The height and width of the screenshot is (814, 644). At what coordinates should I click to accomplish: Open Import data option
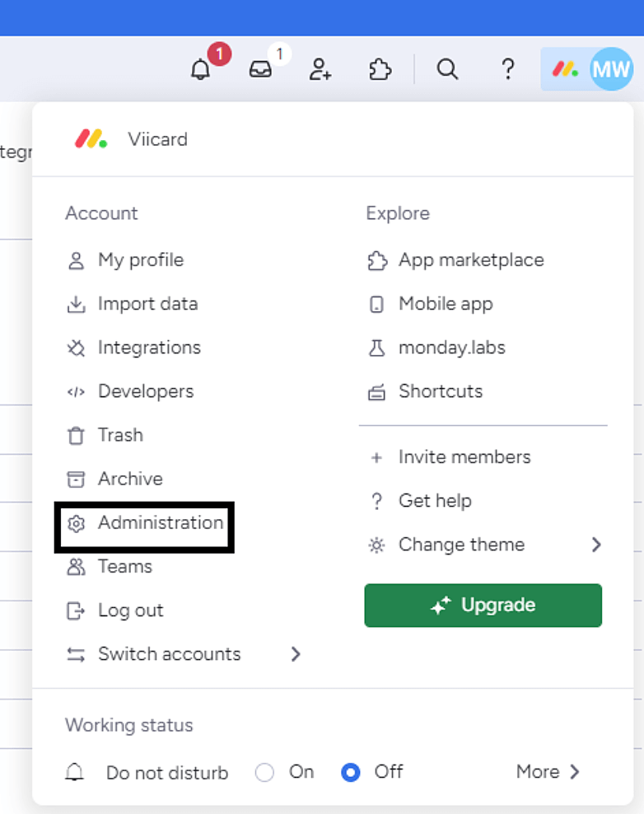(x=147, y=304)
